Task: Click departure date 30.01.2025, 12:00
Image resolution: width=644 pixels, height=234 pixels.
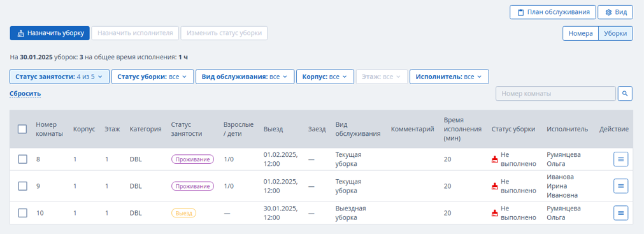Action: click(x=280, y=213)
